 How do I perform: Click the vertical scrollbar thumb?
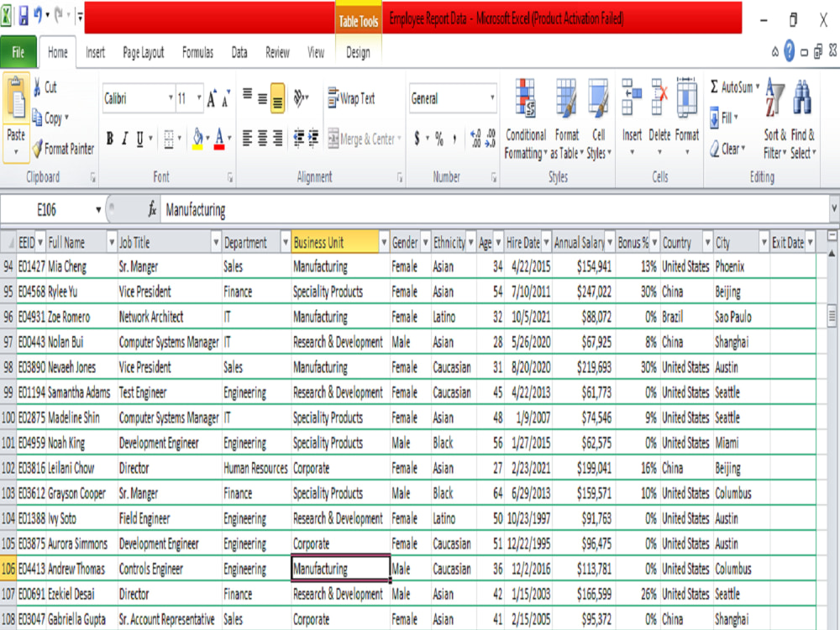[x=832, y=315]
